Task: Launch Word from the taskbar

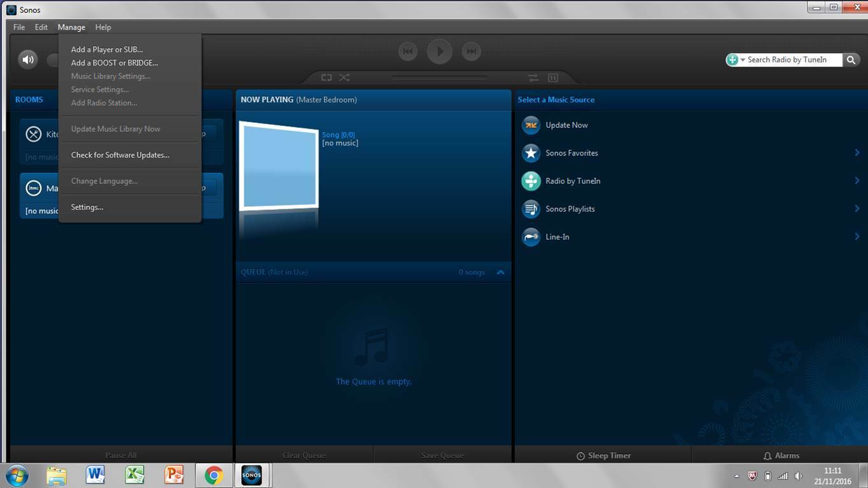Action: 95,476
